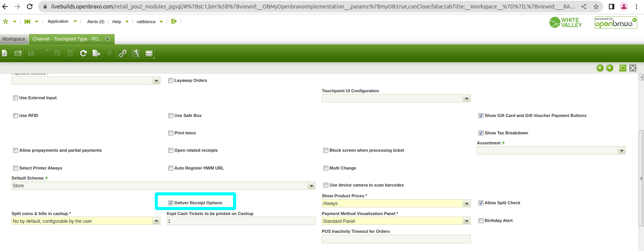
Task: Click the vertical scrollbar of the form
Action: [x=641, y=178]
